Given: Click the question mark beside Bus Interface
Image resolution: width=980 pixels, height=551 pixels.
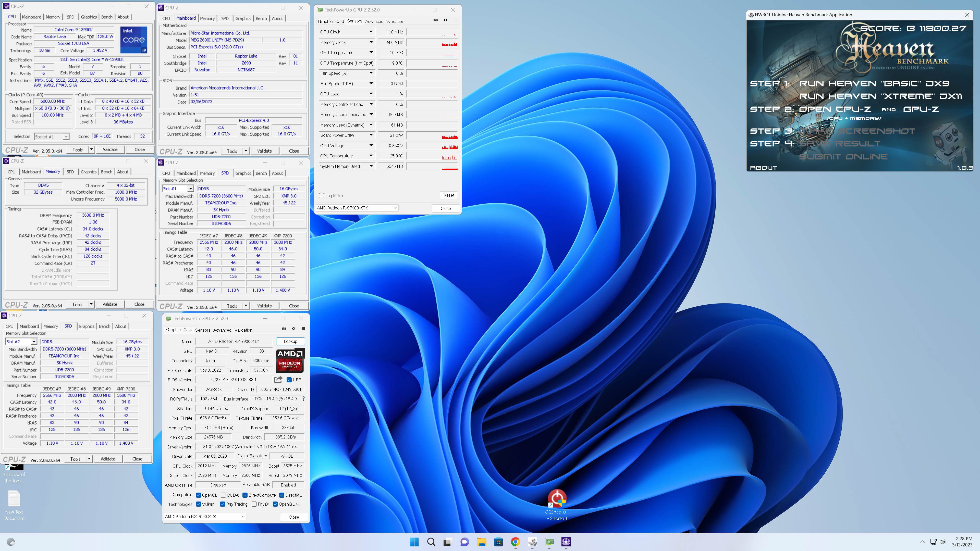Looking at the screenshot, I should pos(303,399).
